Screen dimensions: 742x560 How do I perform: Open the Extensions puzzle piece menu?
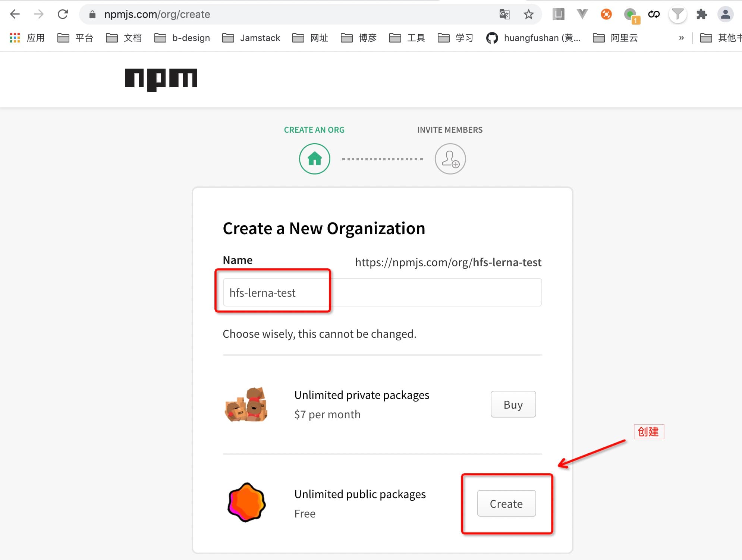point(701,15)
